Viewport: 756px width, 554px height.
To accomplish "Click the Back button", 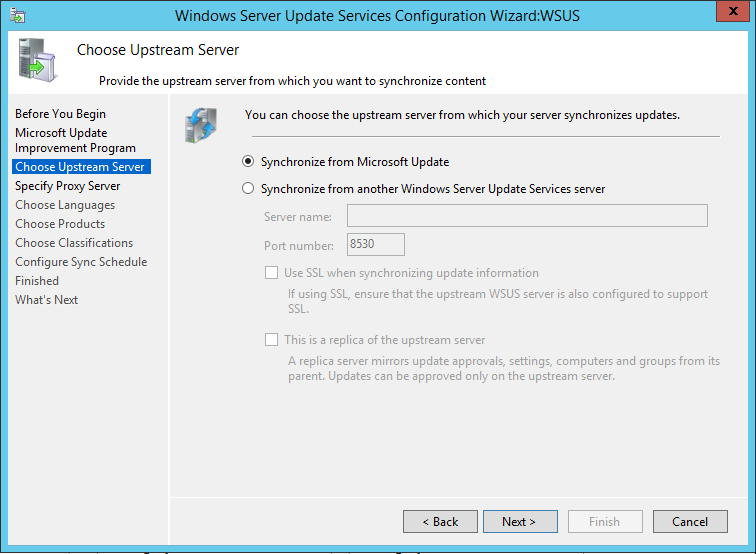I will pyautogui.click(x=440, y=522).
